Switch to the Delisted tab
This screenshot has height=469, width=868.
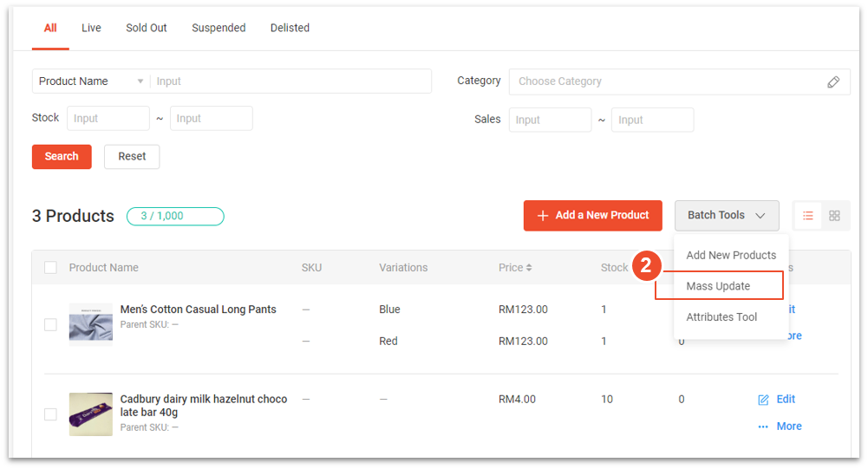(290, 28)
